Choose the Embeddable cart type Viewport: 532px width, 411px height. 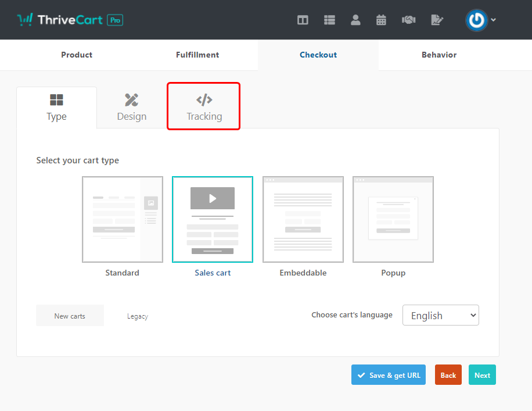pos(303,220)
